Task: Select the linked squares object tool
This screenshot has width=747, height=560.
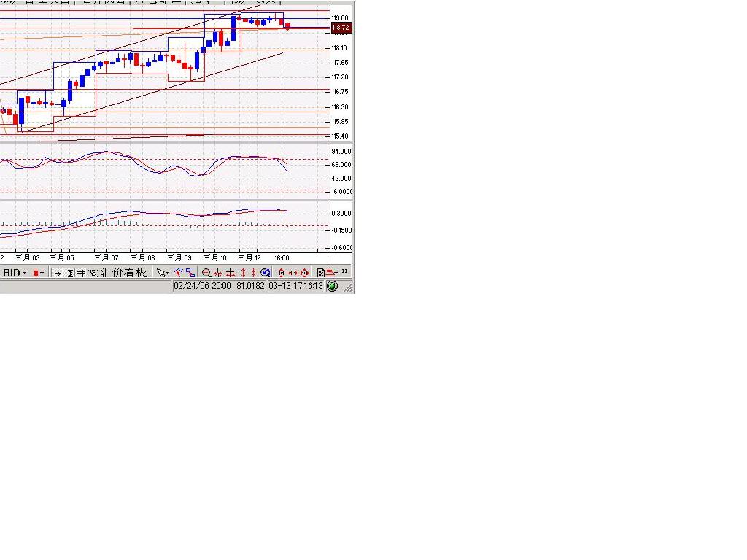Action: pyautogui.click(x=190, y=273)
